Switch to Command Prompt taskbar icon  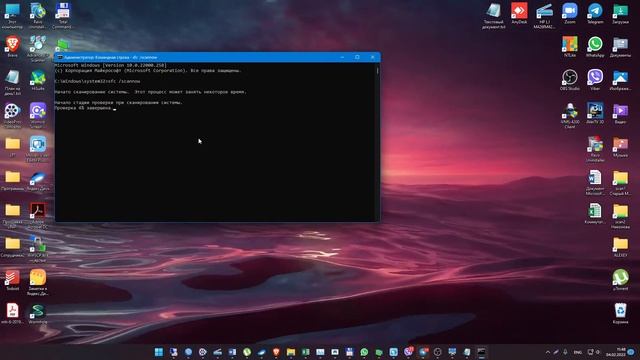coord(482,352)
